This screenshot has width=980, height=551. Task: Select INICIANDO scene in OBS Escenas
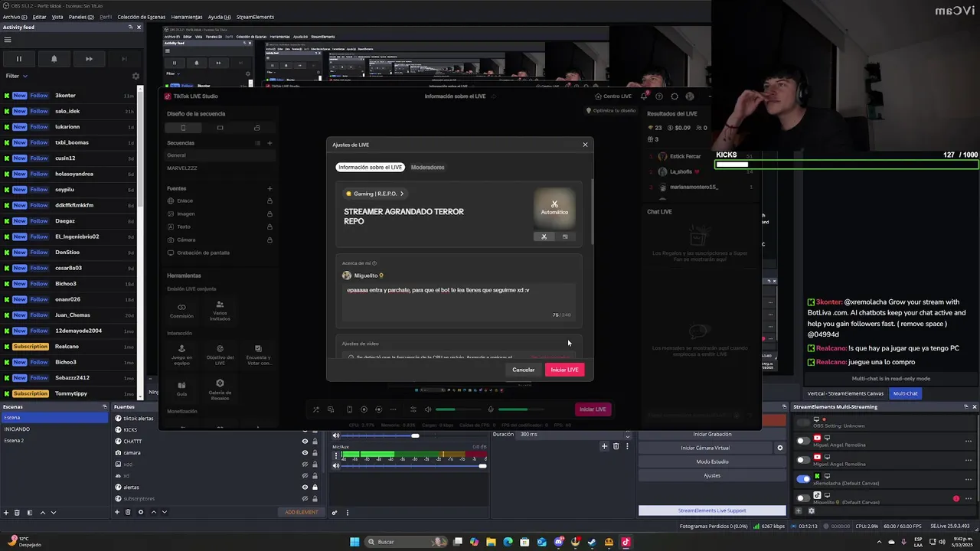point(54,429)
